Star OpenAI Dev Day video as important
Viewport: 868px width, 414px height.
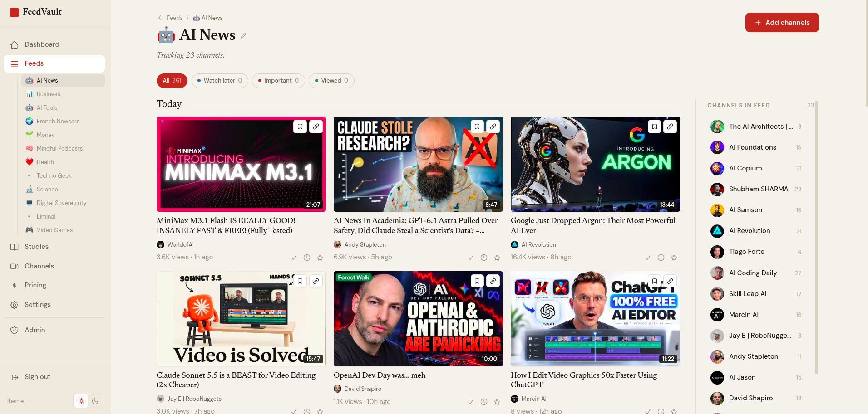pos(497,402)
